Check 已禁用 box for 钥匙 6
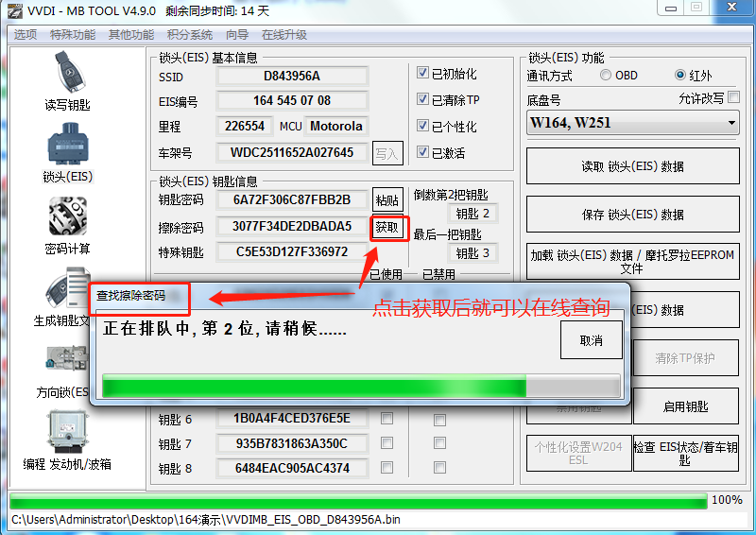The image size is (756, 535). point(439,420)
